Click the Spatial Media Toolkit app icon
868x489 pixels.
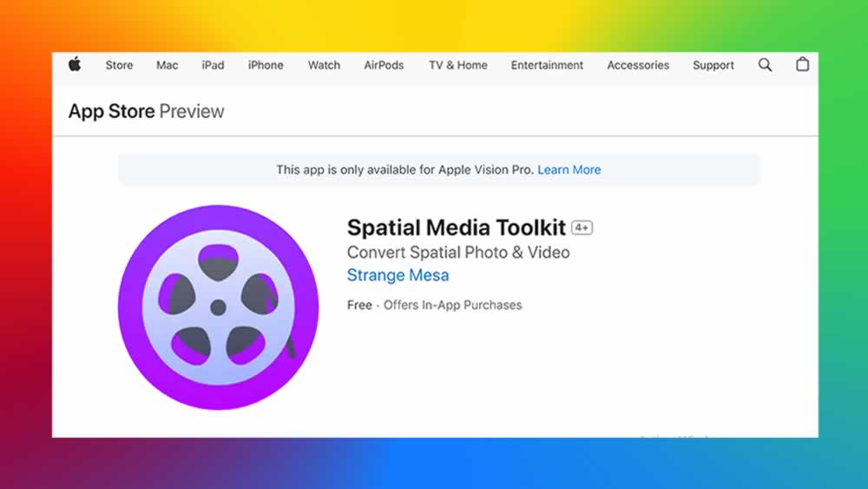point(218,307)
